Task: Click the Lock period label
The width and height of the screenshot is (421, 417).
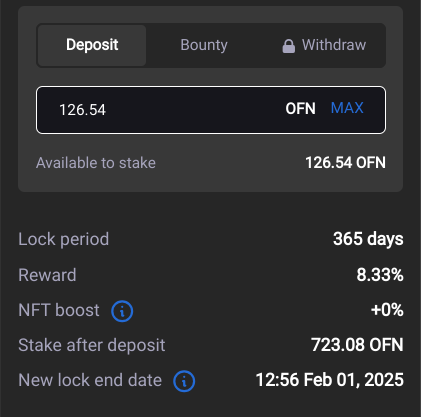Action: 64,239
